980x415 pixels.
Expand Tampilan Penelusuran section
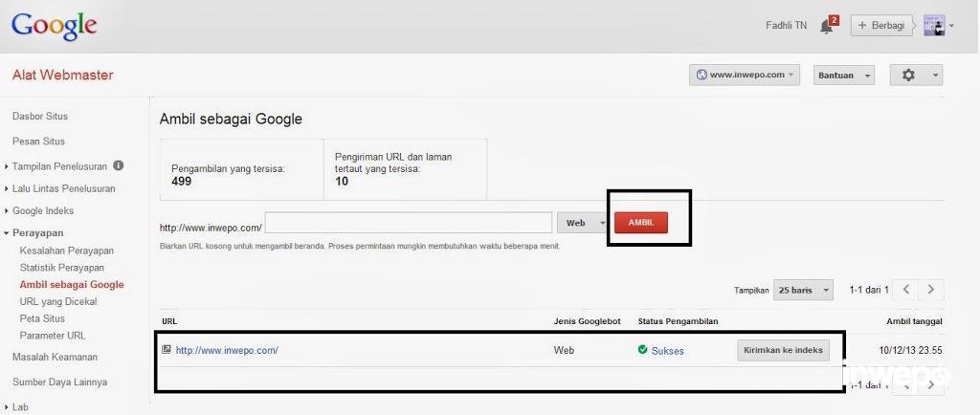(59, 166)
